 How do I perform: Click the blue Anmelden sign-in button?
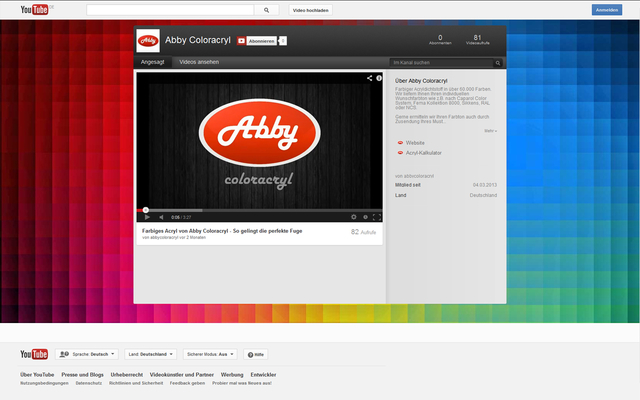pos(607,10)
